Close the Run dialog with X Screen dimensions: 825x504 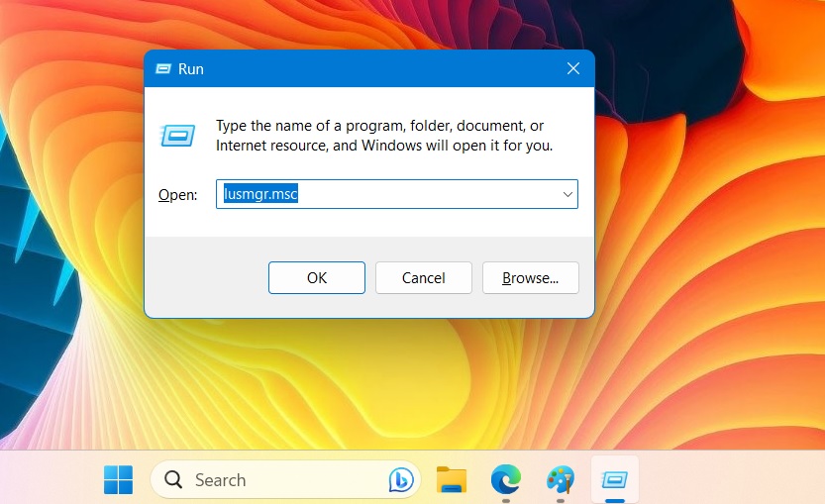(x=573, y=68)
